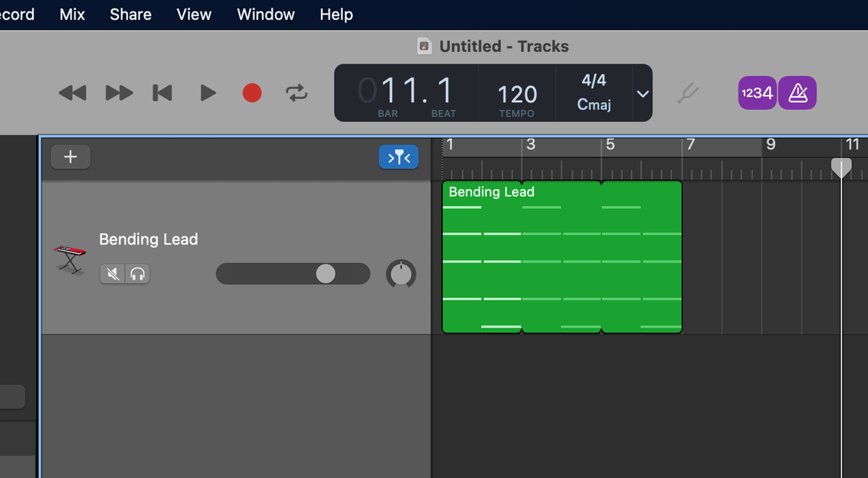Open the Mix menu

72,14
